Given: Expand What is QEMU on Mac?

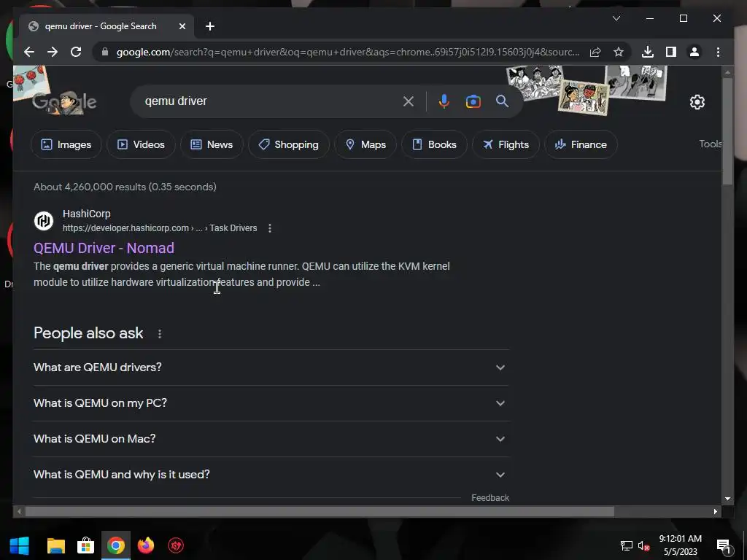Looking at the screenshot, I should tap(271, 438).
